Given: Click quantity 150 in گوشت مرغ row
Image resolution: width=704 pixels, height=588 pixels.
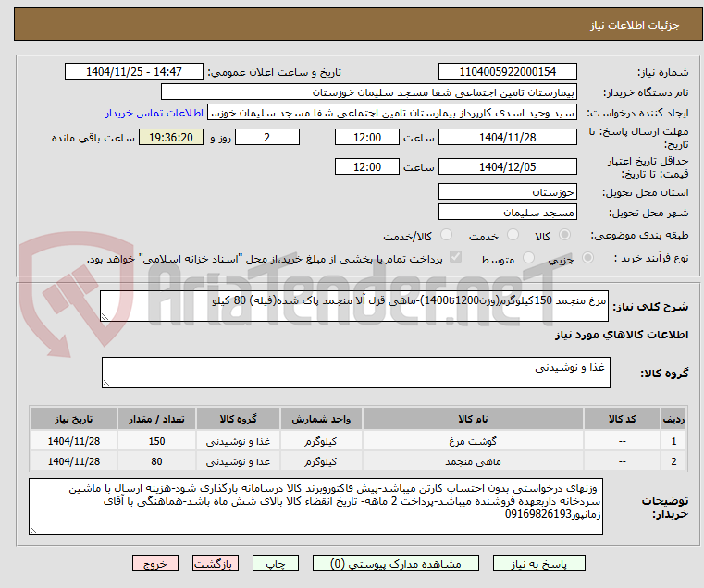Looking at the screenshot, I should tap(156, 441).
